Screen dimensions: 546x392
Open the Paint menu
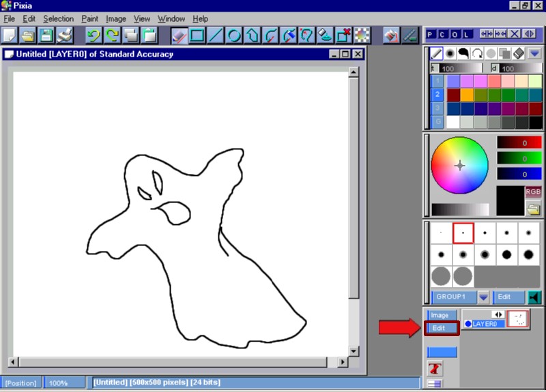(89, 18)
